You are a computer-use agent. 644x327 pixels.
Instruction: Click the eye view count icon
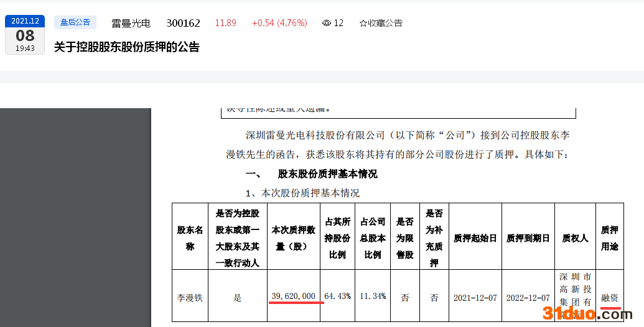327,23
